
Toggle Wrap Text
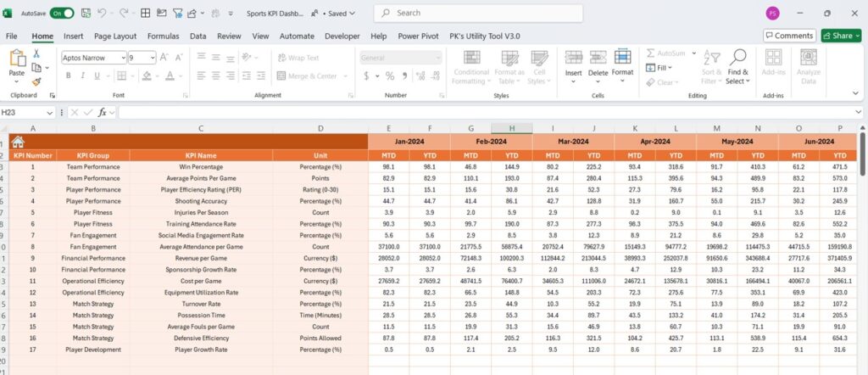click(298, 58)
